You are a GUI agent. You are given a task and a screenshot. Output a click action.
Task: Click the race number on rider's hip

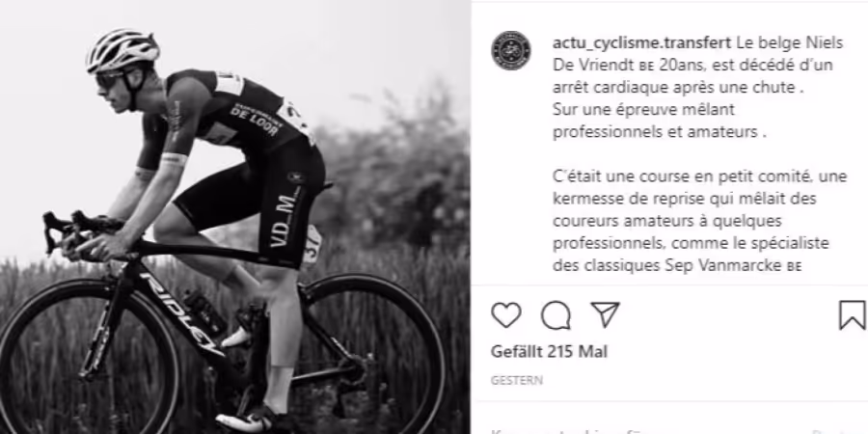[312, 248]
